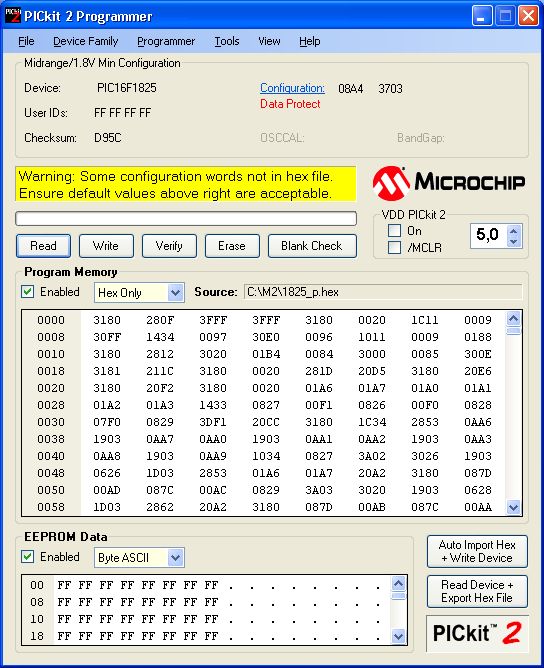Open the Help menu
The width and height of the screenshot is (544, 668).
(x=310, y=41)
